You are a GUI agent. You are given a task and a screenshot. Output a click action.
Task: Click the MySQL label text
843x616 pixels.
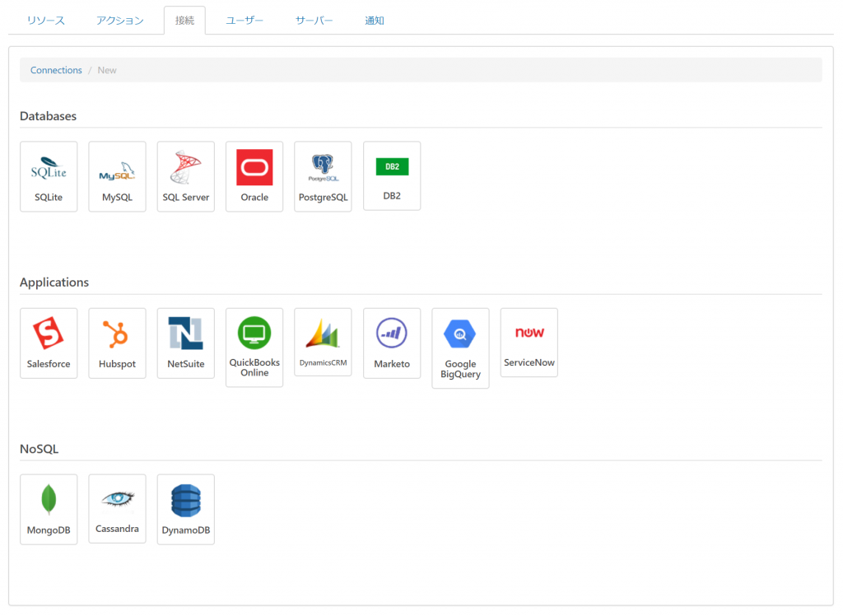pos(117,198)
